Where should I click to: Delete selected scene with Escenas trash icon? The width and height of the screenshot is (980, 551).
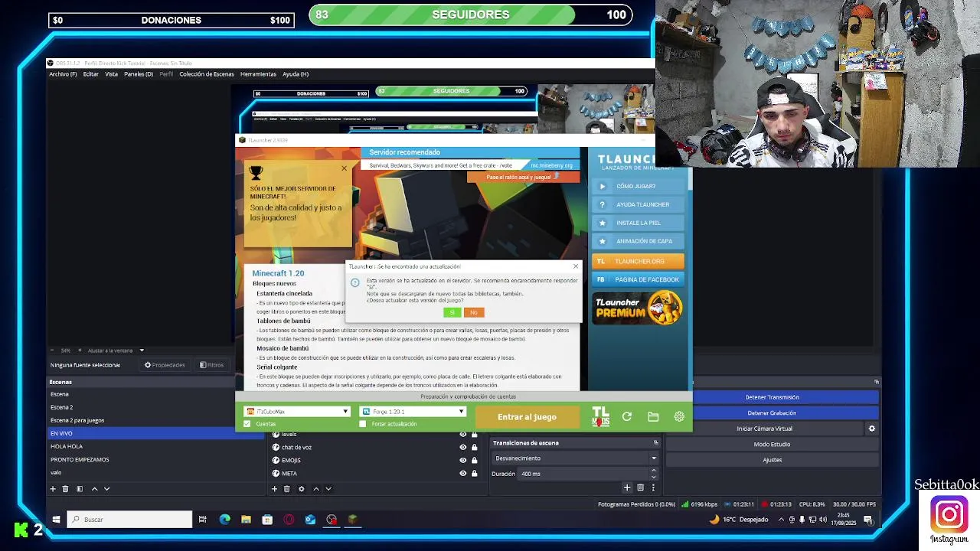pyautogui.click(x=66, y=489)
